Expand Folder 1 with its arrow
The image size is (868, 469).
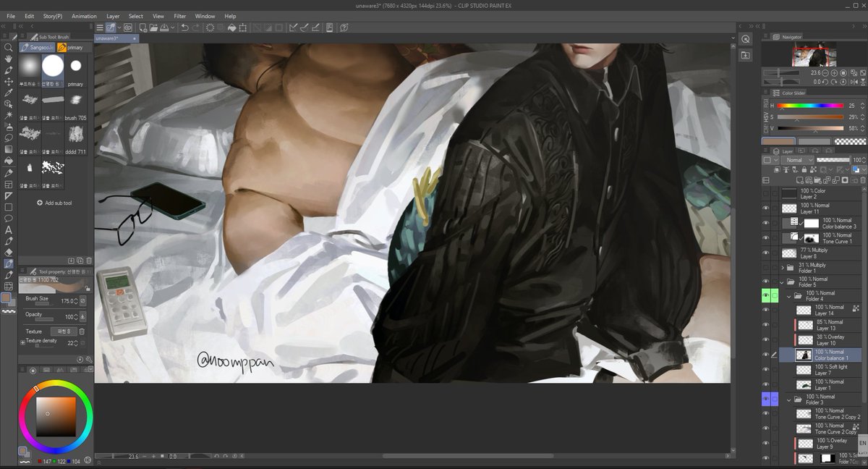click(782, 268)
